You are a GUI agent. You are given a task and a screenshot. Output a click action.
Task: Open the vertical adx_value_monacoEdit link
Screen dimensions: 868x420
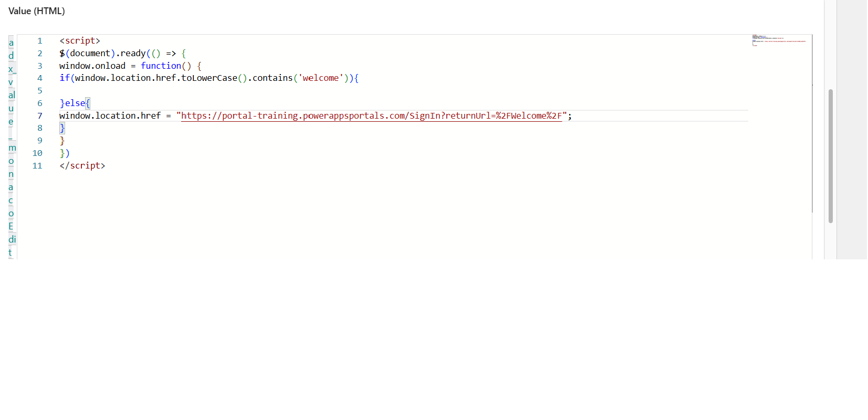click(x=11, y=147)
